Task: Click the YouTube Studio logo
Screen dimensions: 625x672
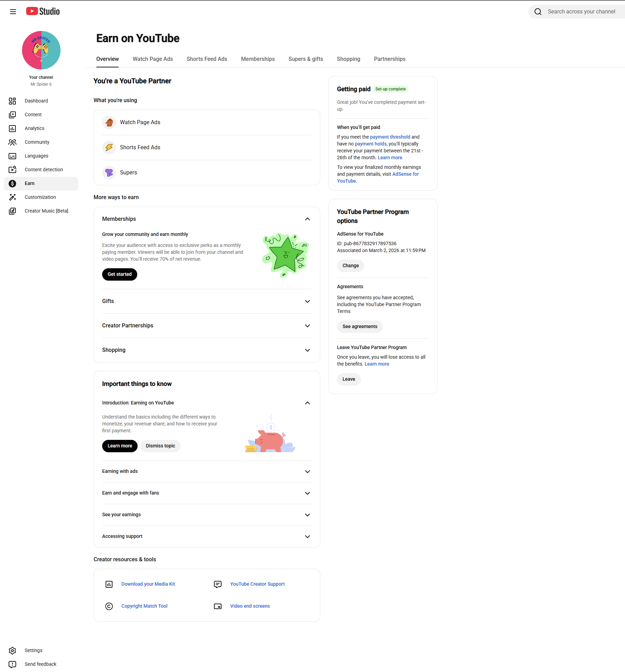Action: 43,11
